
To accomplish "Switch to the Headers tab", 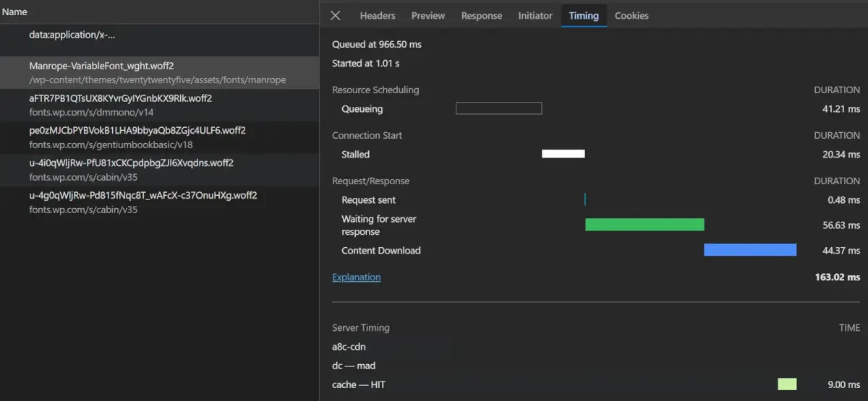I will coord(378,16).
